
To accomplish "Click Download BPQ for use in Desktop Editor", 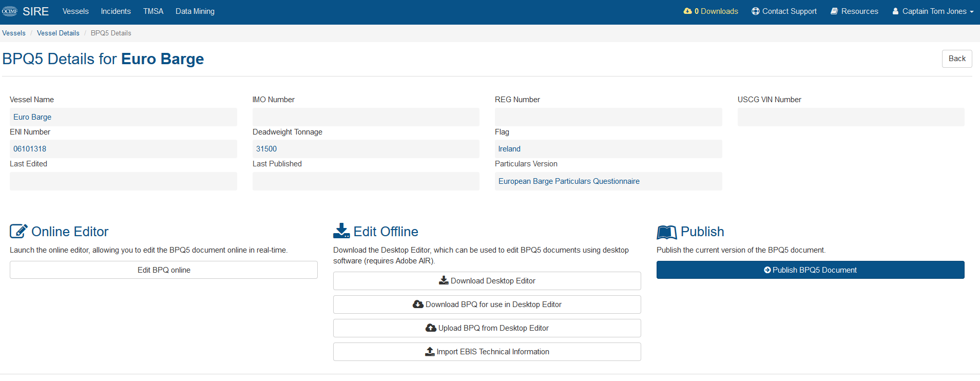I will 487,304.
